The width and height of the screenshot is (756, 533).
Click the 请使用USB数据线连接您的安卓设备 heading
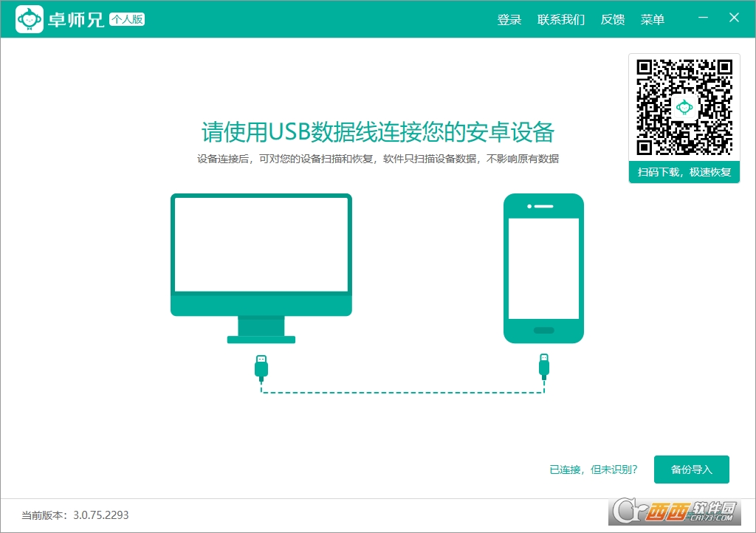(x=377, y=132)
